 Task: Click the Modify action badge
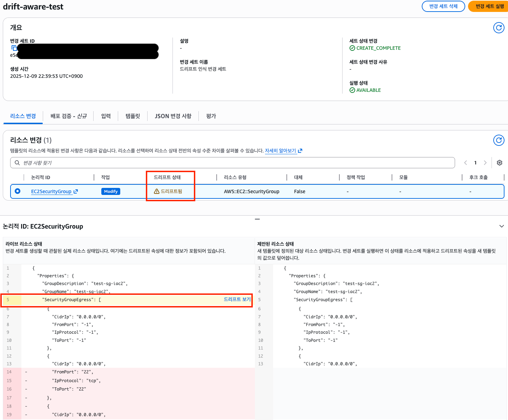(111, 191)
